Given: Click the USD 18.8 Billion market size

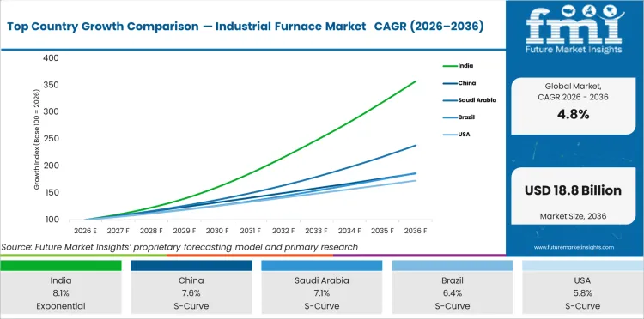Looking at the screenshot, I should click(x=573, y=190).
